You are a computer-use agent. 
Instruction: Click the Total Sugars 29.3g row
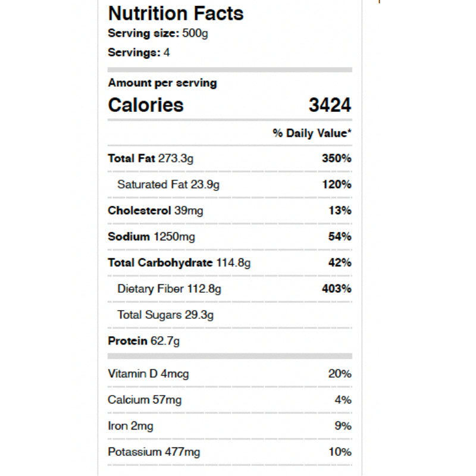(x=165, y=315)
